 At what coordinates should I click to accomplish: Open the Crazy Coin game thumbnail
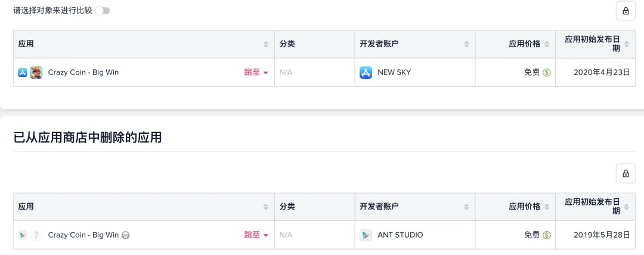(36, 72)
